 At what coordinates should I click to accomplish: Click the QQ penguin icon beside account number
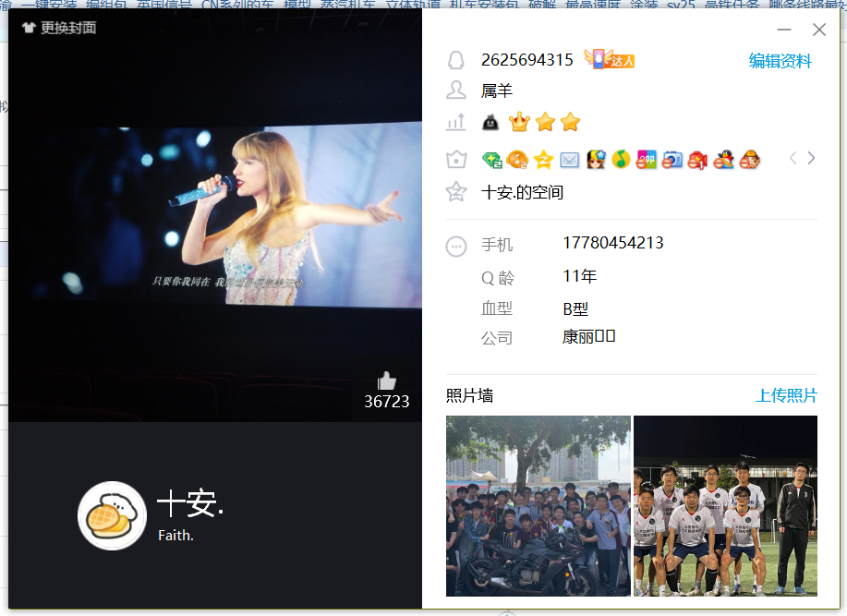pyautogui.click(x=456, y=60)
